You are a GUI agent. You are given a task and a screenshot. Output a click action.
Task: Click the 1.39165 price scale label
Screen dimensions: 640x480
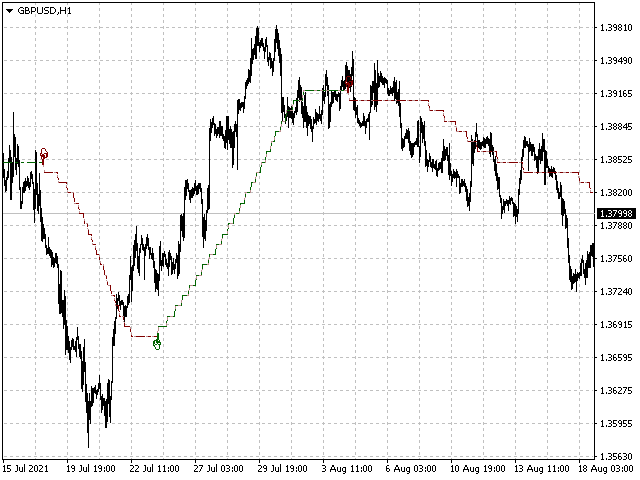coord(616,93)
